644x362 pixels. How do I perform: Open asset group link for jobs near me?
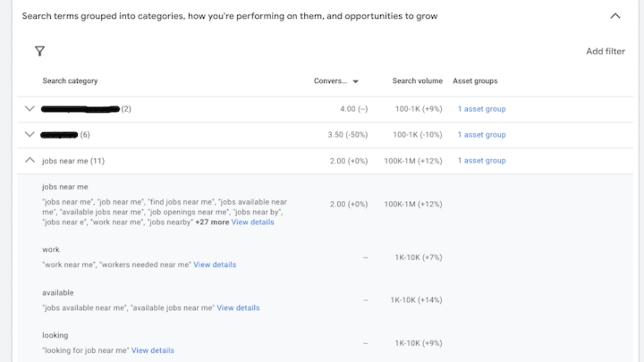point(481,160)
